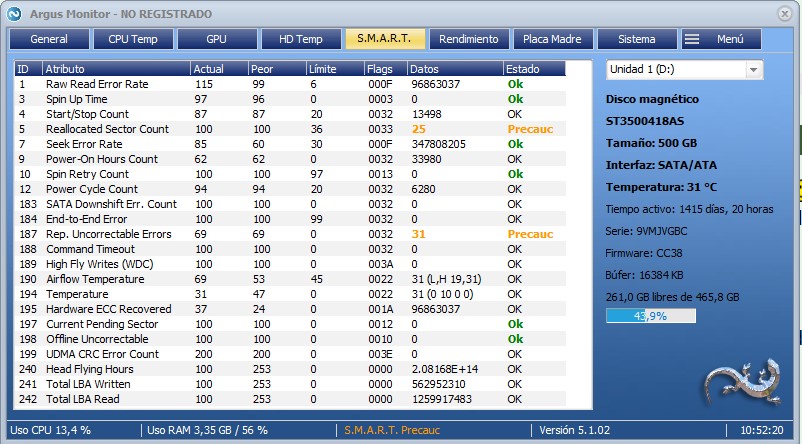
Task: Click Versión 5.1.02 in status bar
Action: 574,430
